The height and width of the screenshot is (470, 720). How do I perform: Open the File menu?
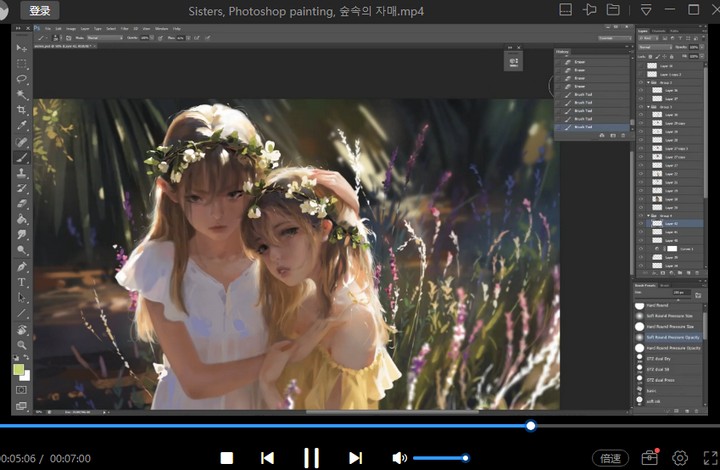click(x=48, y=28)
